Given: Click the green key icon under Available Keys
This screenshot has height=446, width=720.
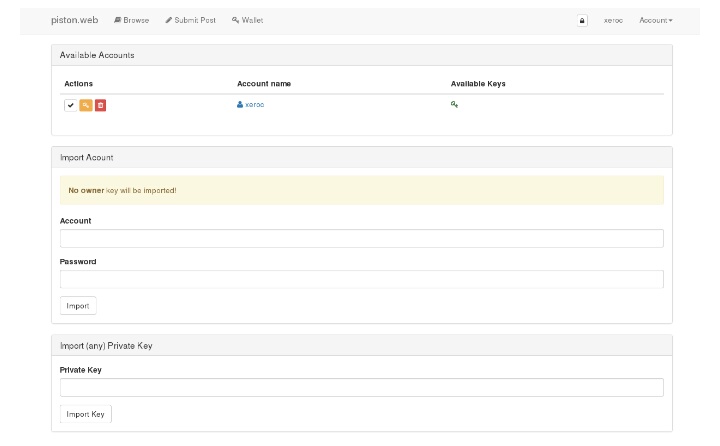Looking at the screenshot, I should click(x=454, y=104).
